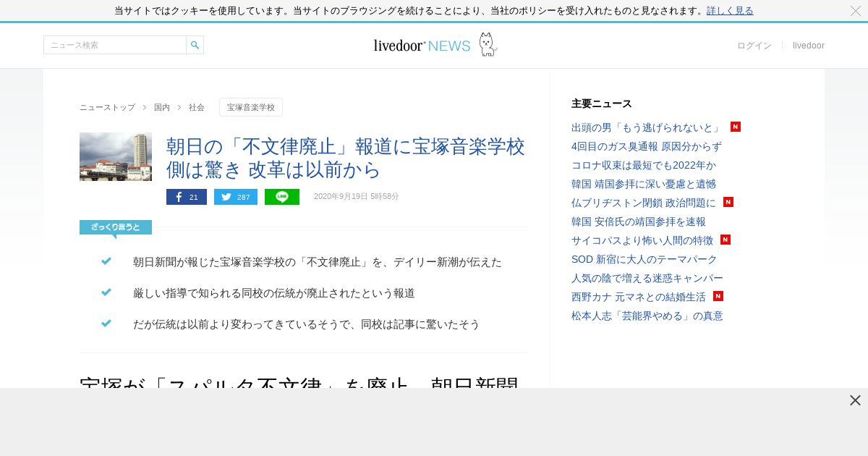Image resolution: width=868 pixels, height=456 pixels.
Task: Open the article headline 朝日の「不文律廃止」報道
Action: point(346,158)
